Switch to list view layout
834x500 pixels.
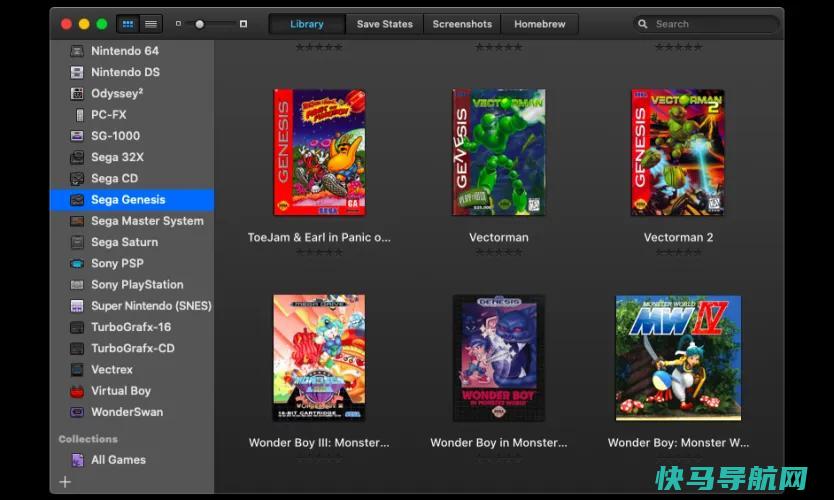pyautogui.click(x=151, y=24)
